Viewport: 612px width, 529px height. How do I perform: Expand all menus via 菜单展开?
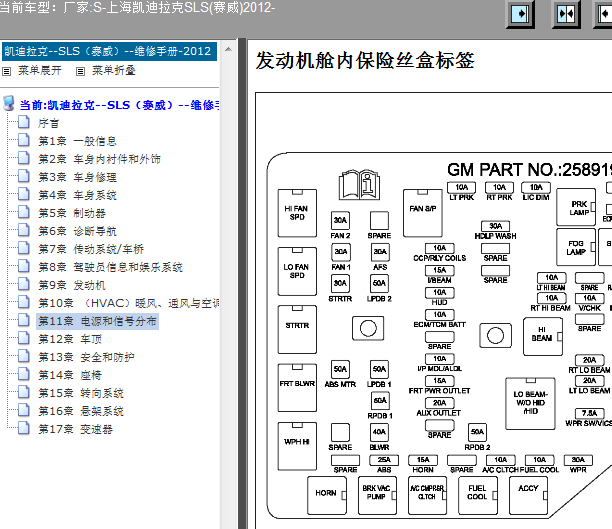coord(39,71)
